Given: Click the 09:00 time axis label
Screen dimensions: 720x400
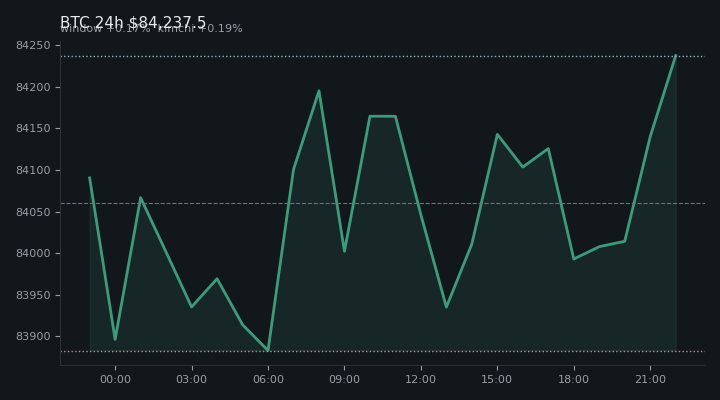Looking at the screenshot, I should pos(344,379).
